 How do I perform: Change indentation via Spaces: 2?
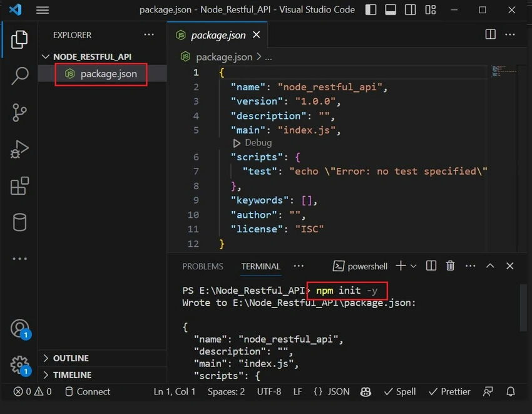pos(226,391)
